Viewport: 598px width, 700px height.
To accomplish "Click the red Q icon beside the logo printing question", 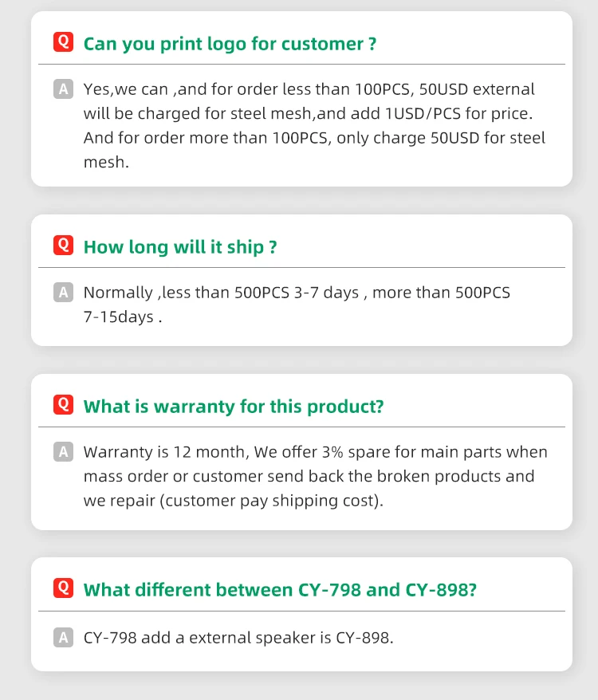I will point(63,42).
